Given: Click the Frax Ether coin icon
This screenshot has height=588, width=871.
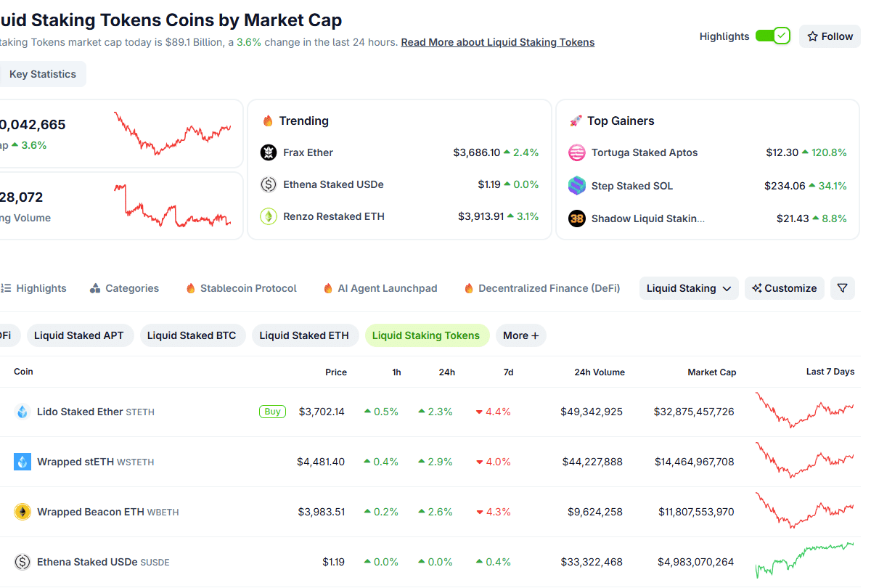Looking at the screenshot, I should pyautogui.click(x=269, y=152).
